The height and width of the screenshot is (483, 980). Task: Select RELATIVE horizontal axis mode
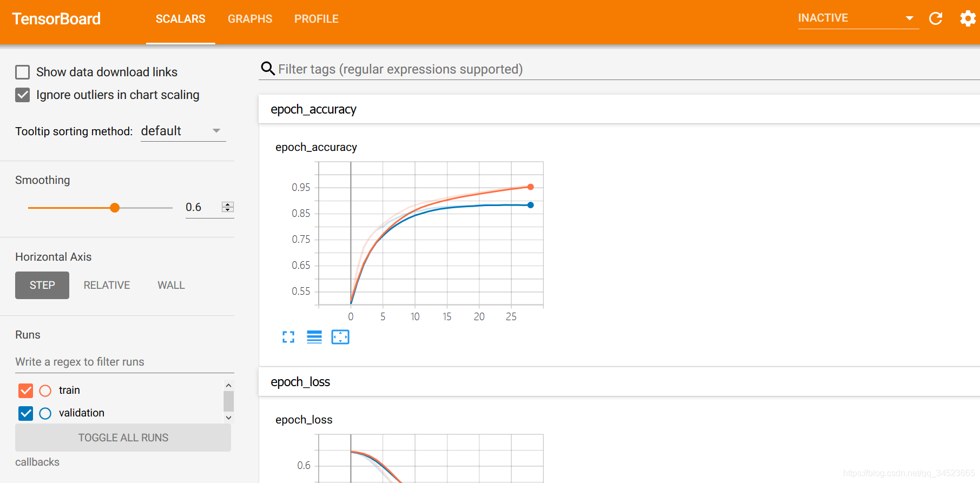[x=107, y=285]
